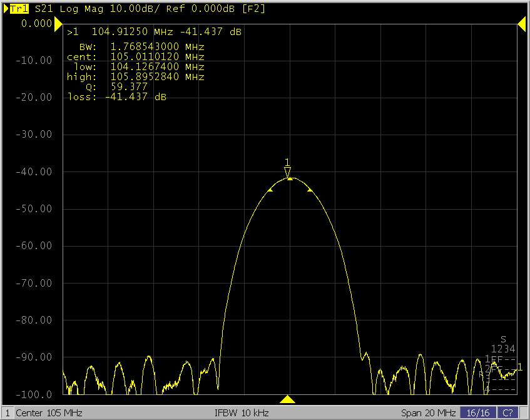Click the right reference position arrow
Screen dimensions: 530x420
click(x=521, y=24)
